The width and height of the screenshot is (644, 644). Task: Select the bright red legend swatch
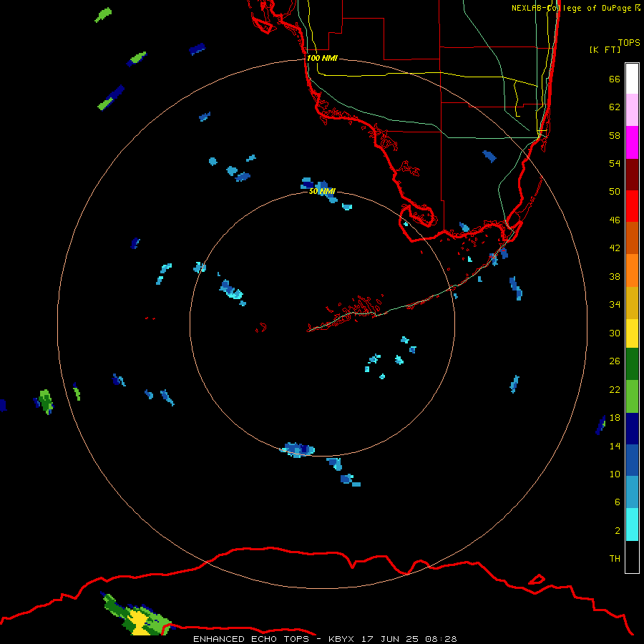632,206
